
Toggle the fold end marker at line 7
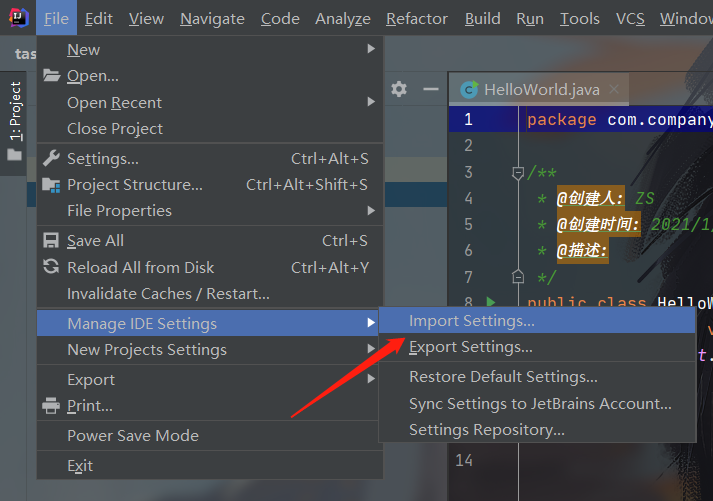pos(518,276)
